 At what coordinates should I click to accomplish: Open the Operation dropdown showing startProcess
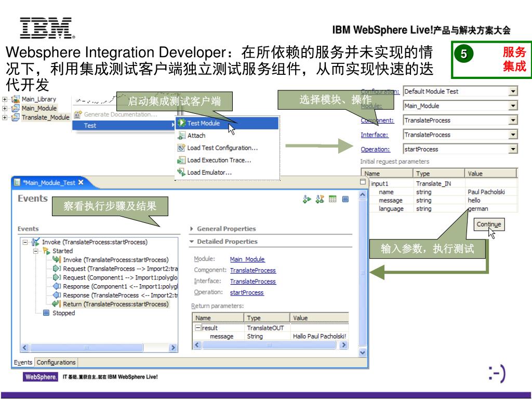coord(513,149)
